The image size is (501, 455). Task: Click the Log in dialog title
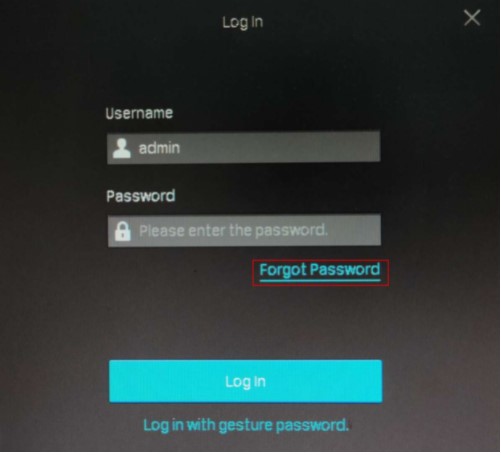243,22
